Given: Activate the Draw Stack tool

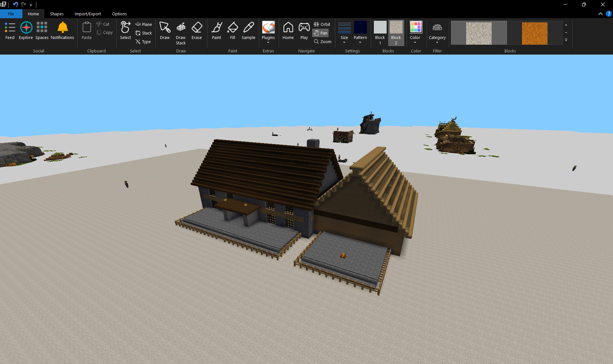Looking at the screenshot, I should (181, 33).
